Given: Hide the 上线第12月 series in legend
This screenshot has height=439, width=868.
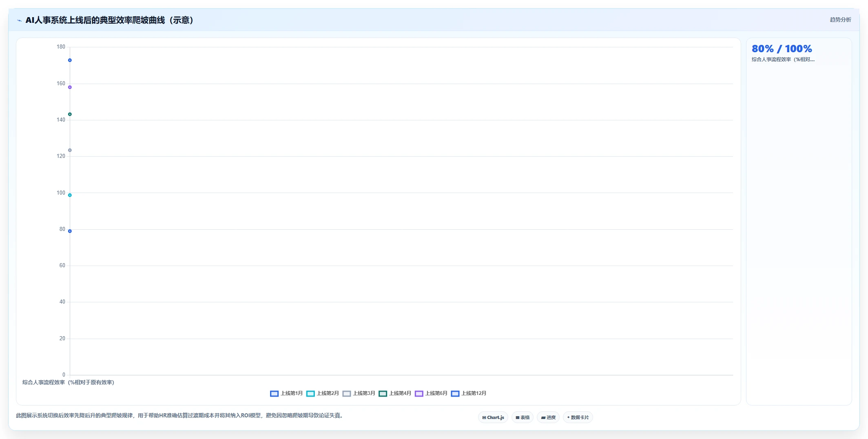Looking at the screenshot, I should (x=469, y=393).
